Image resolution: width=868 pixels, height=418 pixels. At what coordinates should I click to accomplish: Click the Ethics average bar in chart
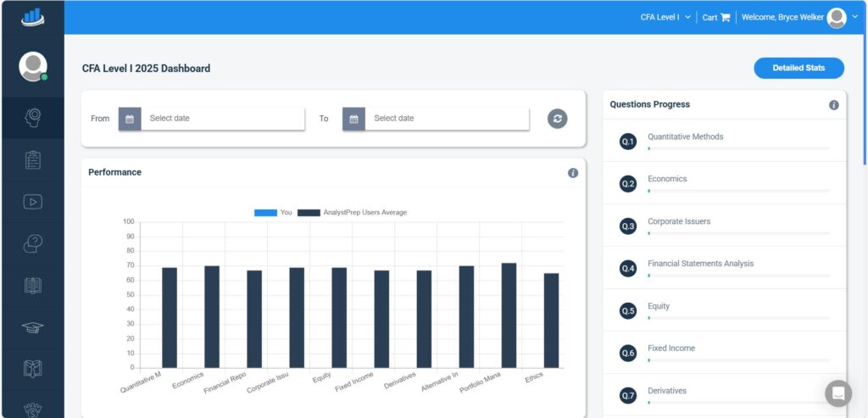pyautogui.click(x=551, y=320)
